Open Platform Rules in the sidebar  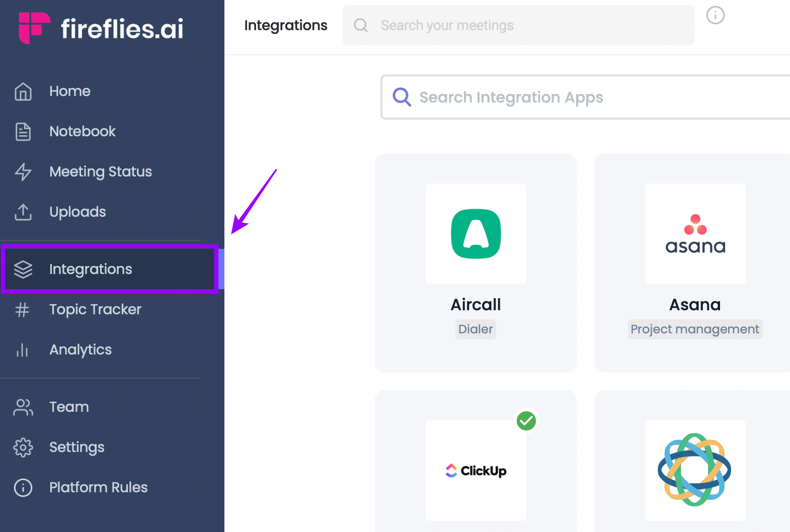(x=98, y=487)
